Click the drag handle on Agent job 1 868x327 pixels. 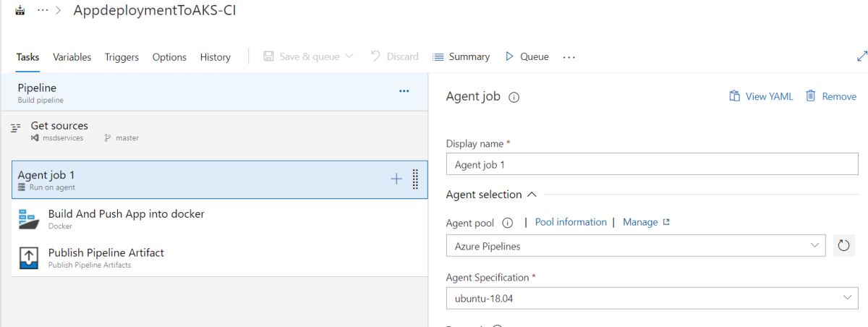[415, 179]
